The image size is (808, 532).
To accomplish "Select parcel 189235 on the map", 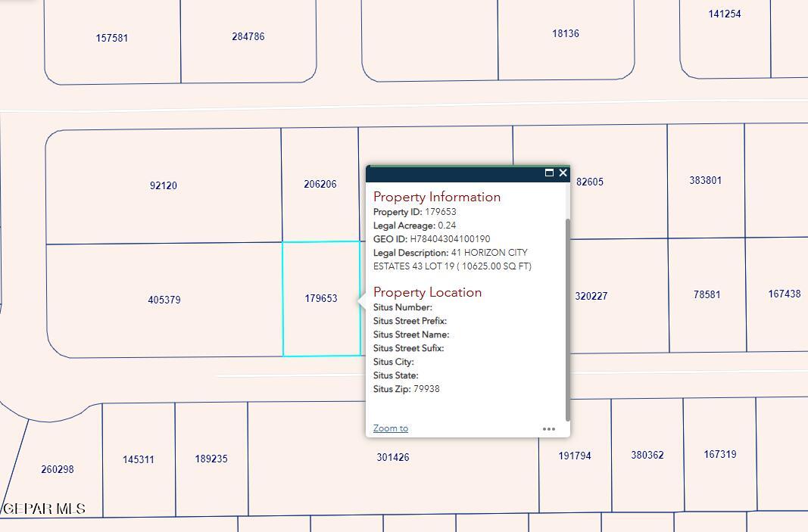I will coord(211,459).
